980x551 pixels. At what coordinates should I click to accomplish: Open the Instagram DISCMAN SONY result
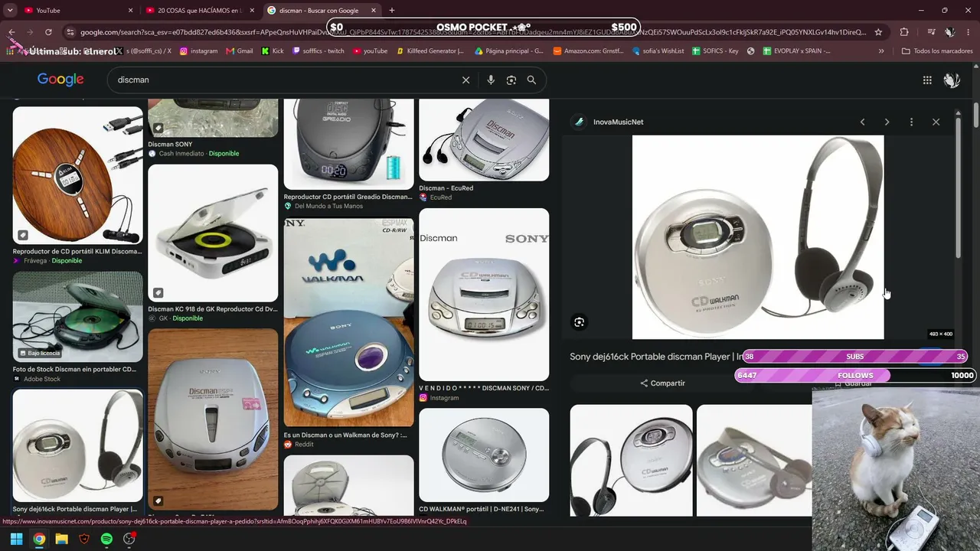(484, 295)
